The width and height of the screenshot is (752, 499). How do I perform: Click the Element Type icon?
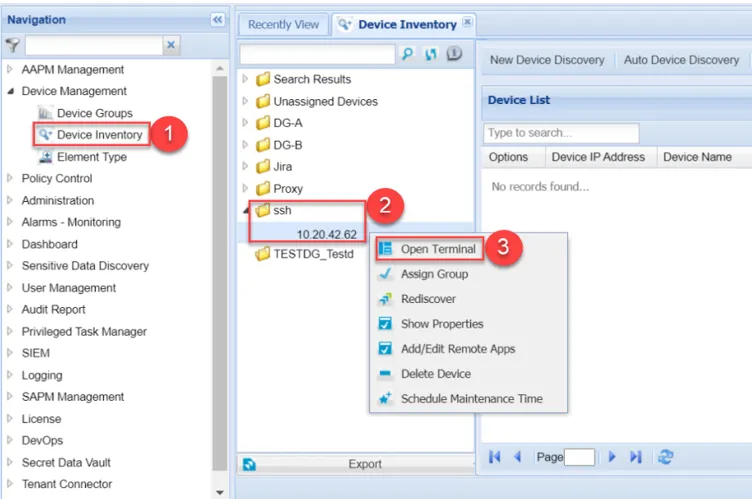(x=45, y=157)
